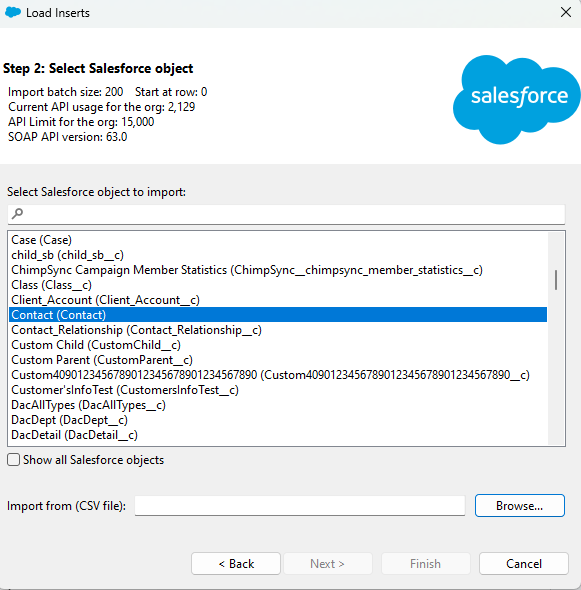Viewport: 581px width, 590px height.
Task: Select the highlighted Contact (Contact) row
Action: pos(278,315)
